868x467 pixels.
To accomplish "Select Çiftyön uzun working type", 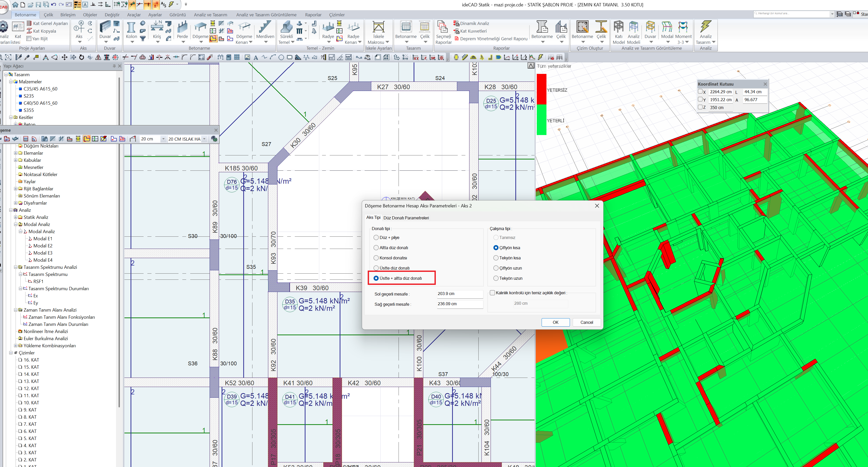I will coord(496,268).
